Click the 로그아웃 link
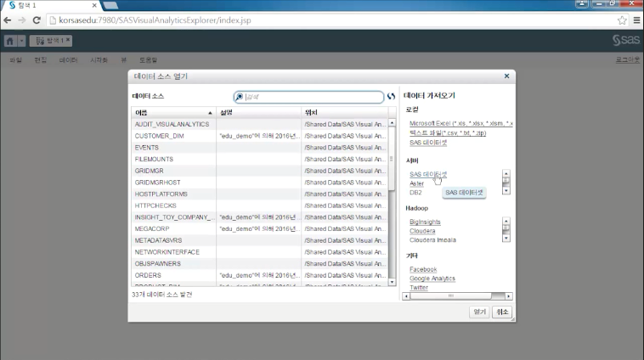The image size is (644, 360). [628, 60]
